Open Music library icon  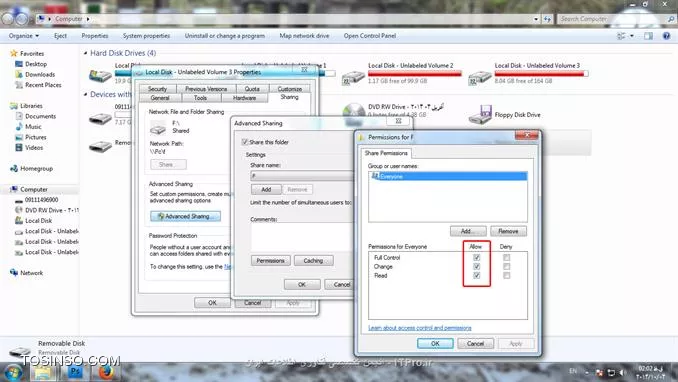tap(19, 127)
